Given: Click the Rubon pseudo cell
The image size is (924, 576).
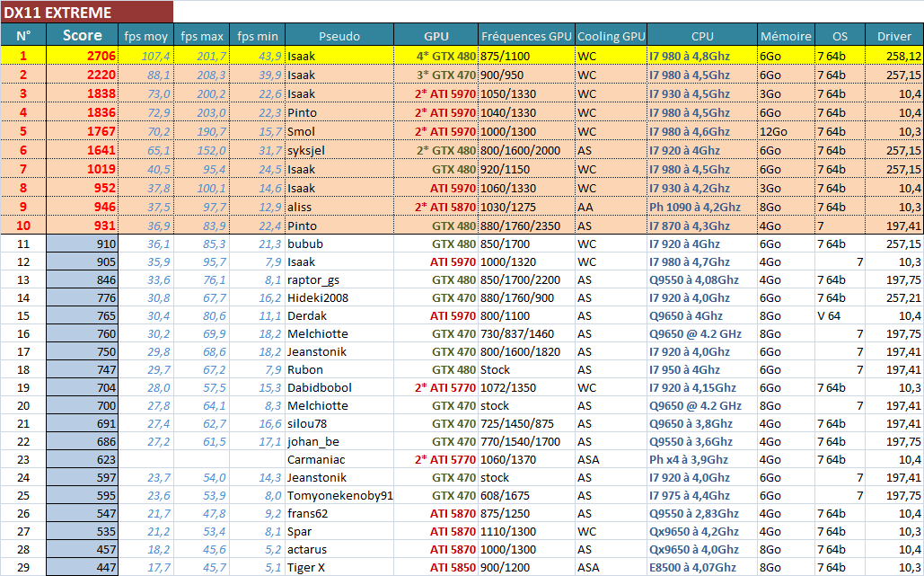Looking at the screenshot, I should 339,369.
